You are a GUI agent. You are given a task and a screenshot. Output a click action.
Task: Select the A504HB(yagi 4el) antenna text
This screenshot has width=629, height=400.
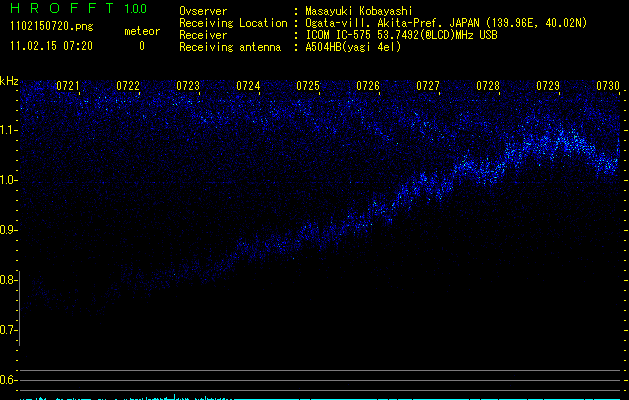coord(353,47)
